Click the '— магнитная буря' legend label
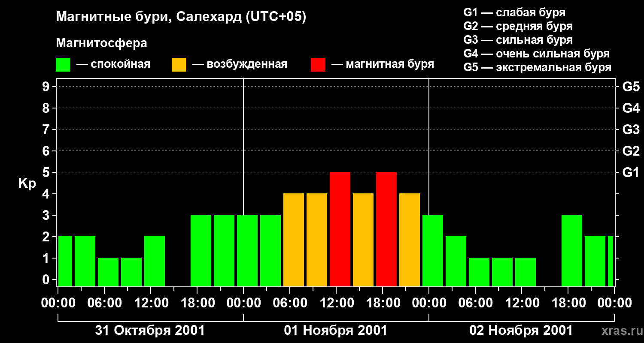This screenshot has height=343, width=644. [383, 64]
